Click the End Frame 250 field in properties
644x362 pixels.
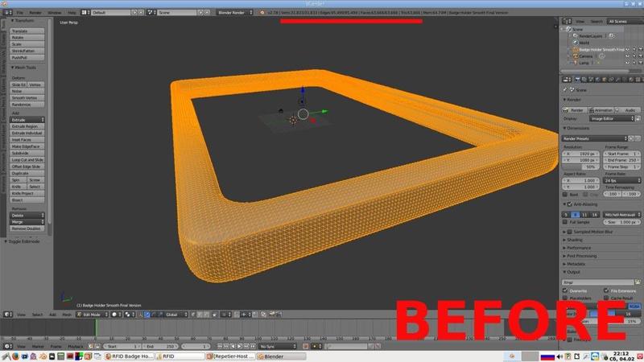click(x=621, y=160)
